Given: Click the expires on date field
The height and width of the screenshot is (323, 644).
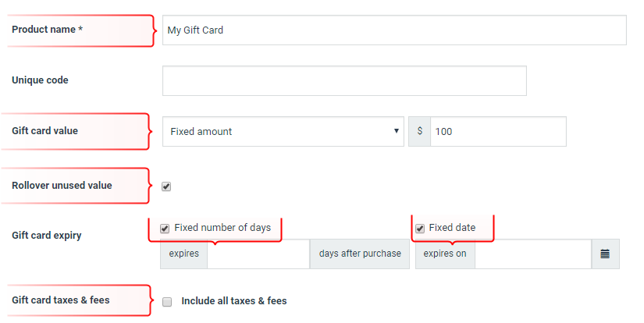Looking at the screenshot, I should pos(533,254).
